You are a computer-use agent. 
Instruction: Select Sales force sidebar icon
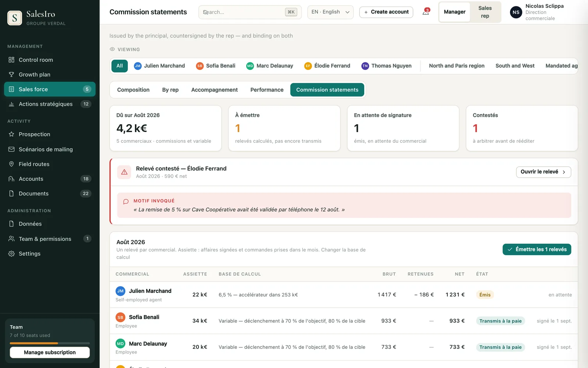[11, 89]
